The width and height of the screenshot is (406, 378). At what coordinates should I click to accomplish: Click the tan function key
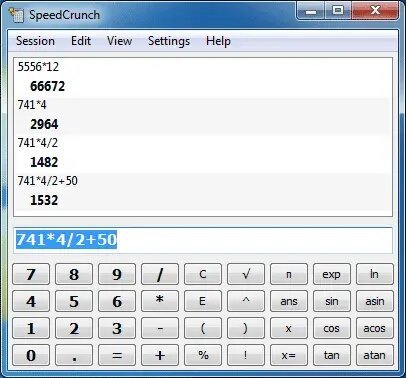(332, 355)
